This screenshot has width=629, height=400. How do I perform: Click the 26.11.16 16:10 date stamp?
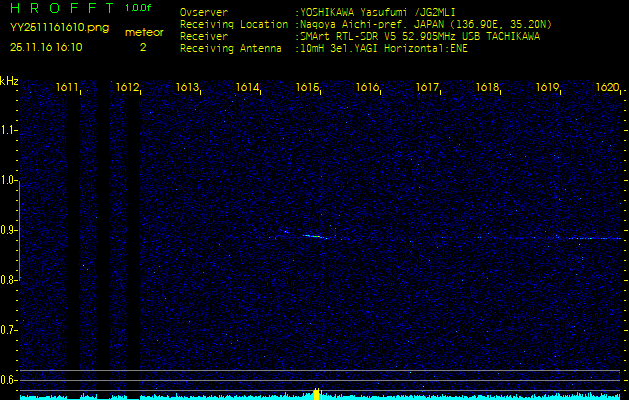pyautogui.click(x=46, y=47)
